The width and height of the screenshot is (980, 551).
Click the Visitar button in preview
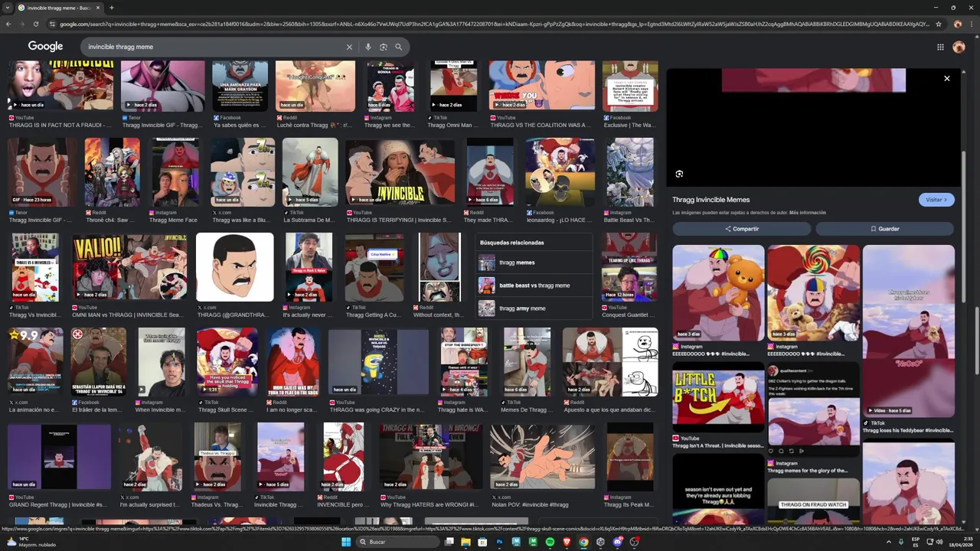[x=936, y=200]
